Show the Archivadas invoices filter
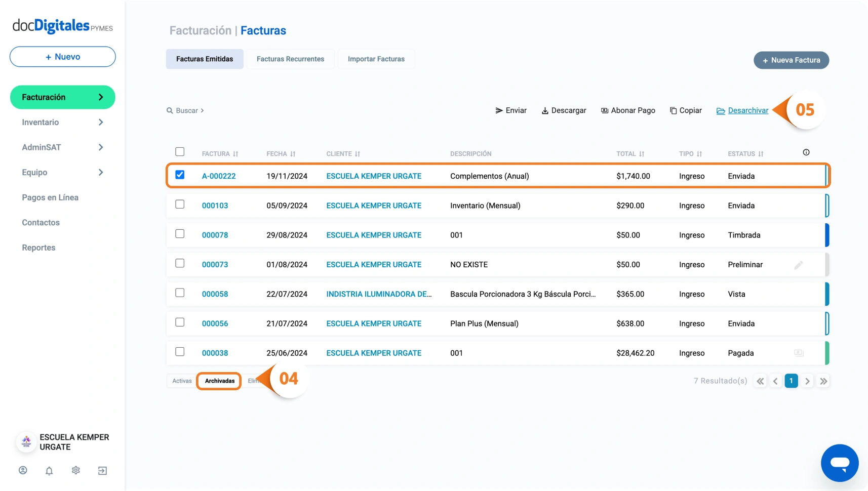868x491 pixels. pos(219,381)
